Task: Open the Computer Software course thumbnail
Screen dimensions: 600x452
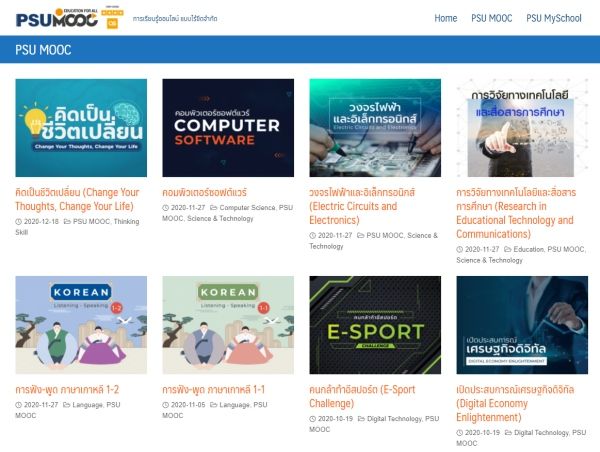Action: (x=228, y=127)
